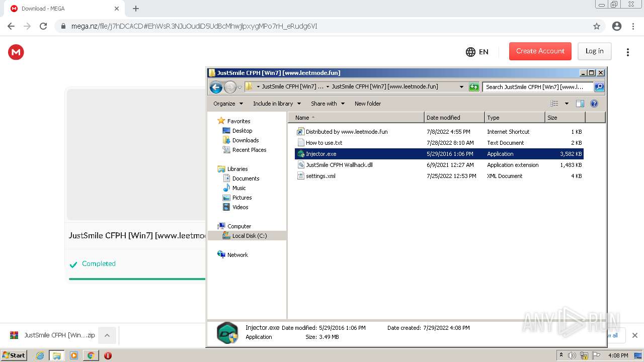
Task: Open Music library
Action: coord(234,188)
